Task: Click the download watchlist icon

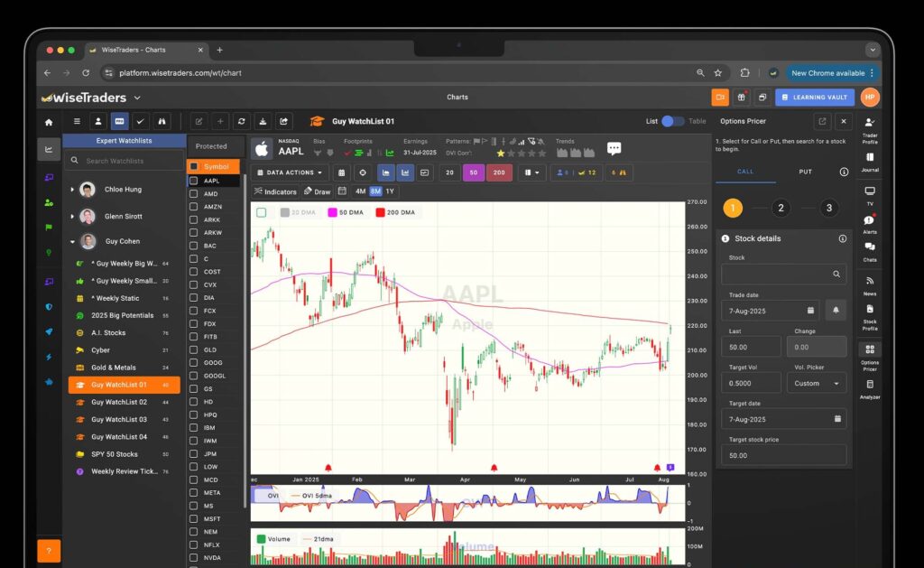Action: click(263, 122)
